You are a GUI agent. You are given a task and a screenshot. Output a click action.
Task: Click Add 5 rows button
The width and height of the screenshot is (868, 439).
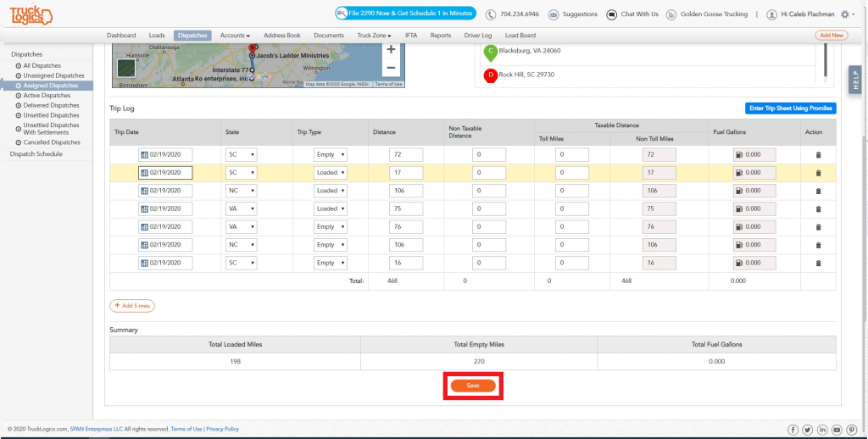click(x=132, y=306)
